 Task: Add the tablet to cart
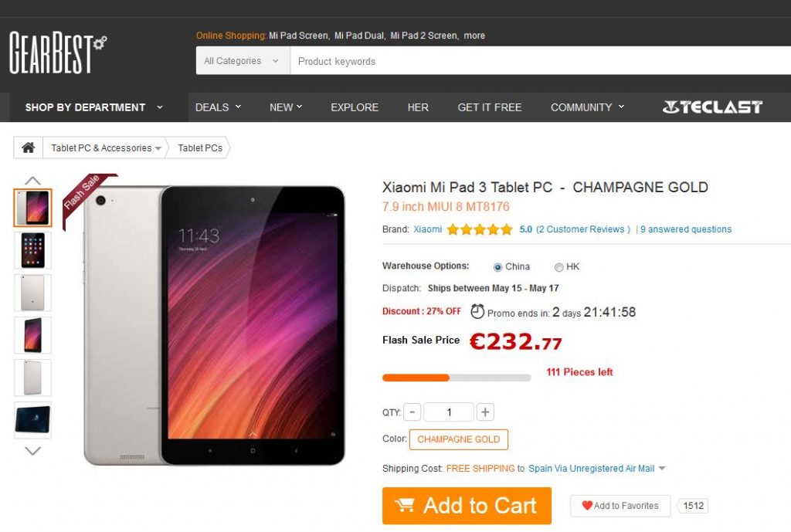[467, 506]
